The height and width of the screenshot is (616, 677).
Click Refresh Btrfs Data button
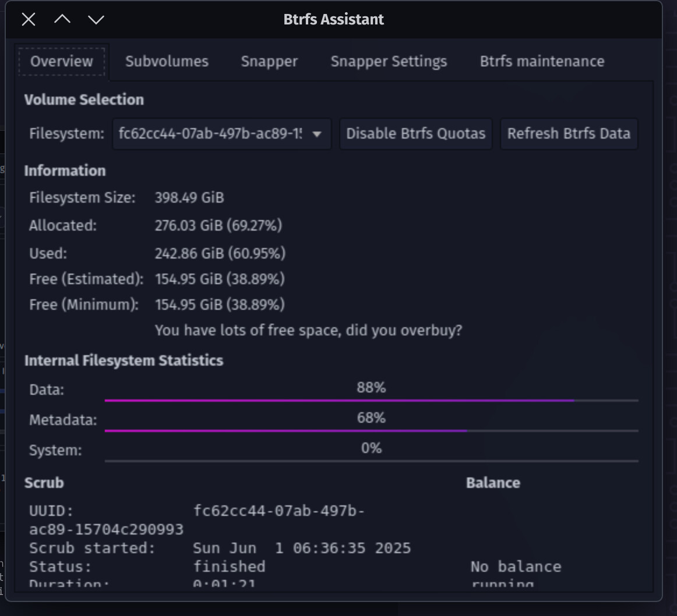point(569,134)
